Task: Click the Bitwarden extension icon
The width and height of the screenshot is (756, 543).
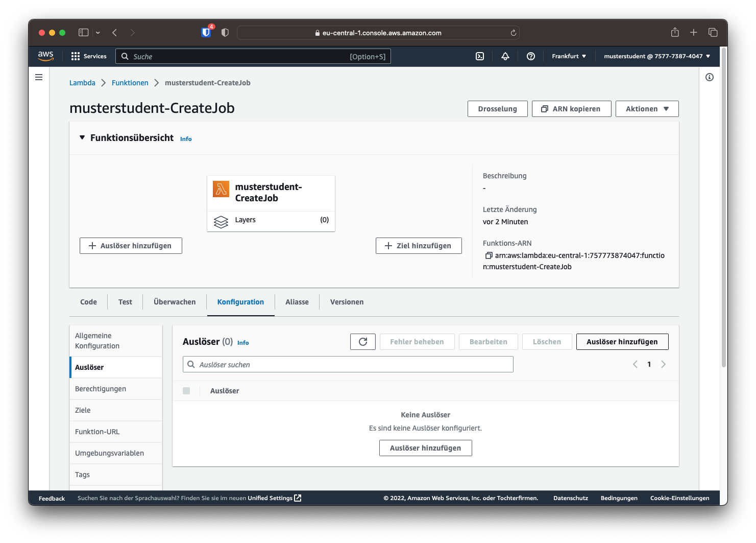Action: 206,32
